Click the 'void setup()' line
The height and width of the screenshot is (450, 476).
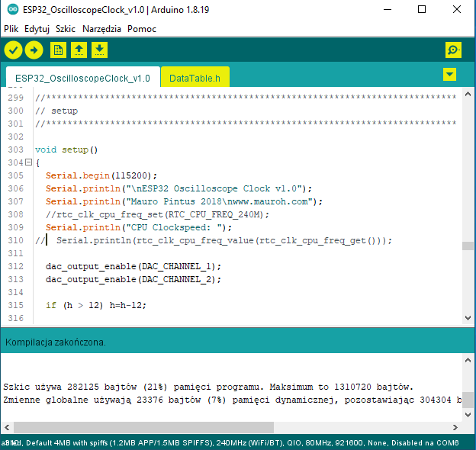[x=66, y=149]
